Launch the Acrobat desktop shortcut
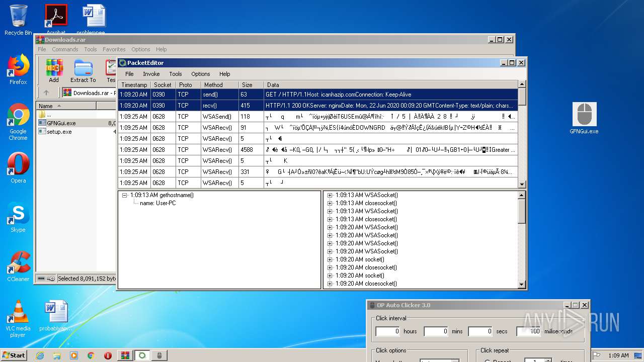Image resolution: width=644 pixels, height=362 pixels. click(x=56, y=19)
